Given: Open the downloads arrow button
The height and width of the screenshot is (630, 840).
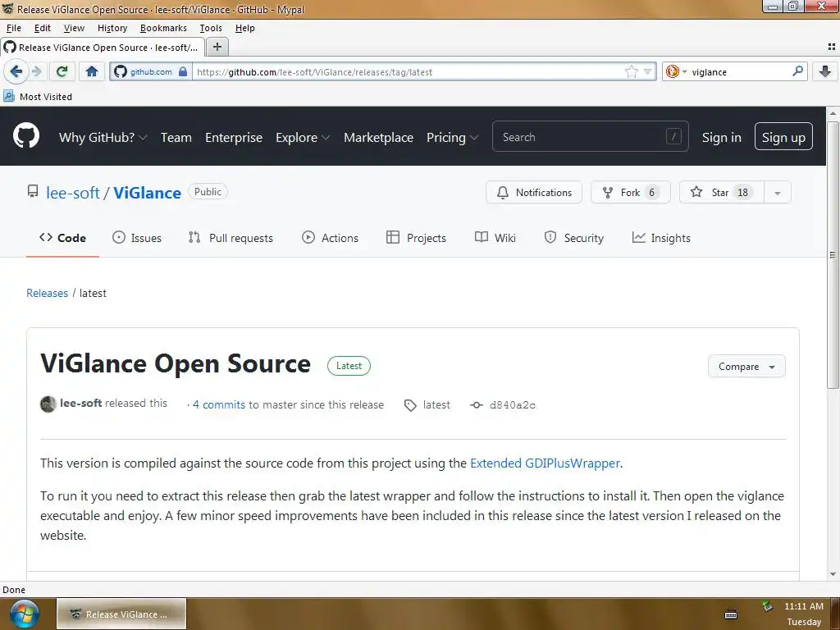Looking at the screenshot, I should point(825,71).
